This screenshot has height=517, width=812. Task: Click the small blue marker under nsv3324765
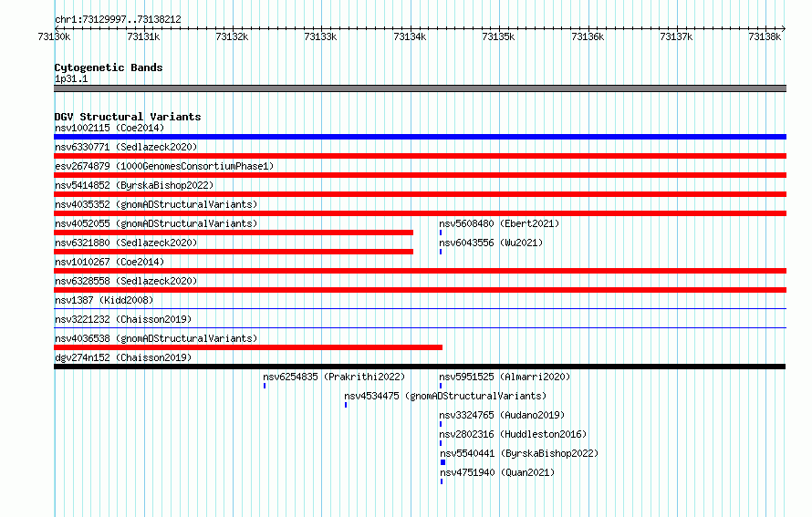(441, 424)
